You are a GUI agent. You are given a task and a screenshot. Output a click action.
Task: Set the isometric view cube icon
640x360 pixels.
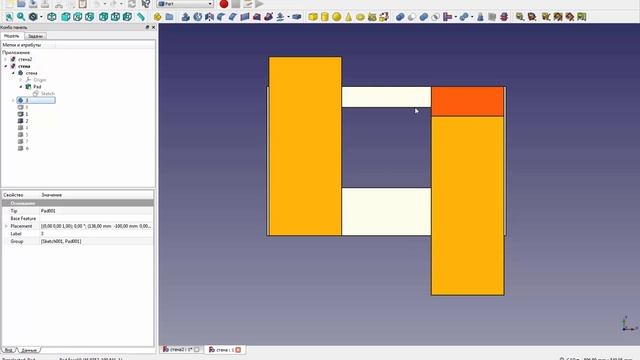[52, 17]
